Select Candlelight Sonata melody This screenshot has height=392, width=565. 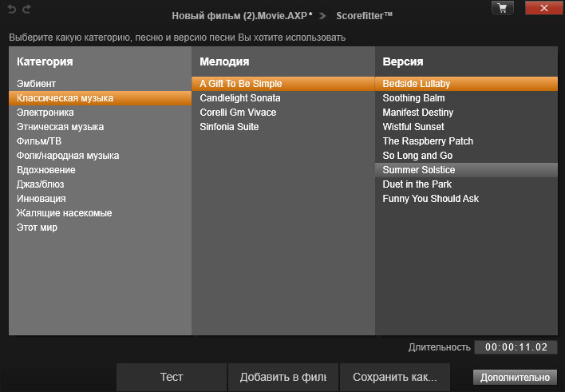pyautogui.click(x=240, y=98)
